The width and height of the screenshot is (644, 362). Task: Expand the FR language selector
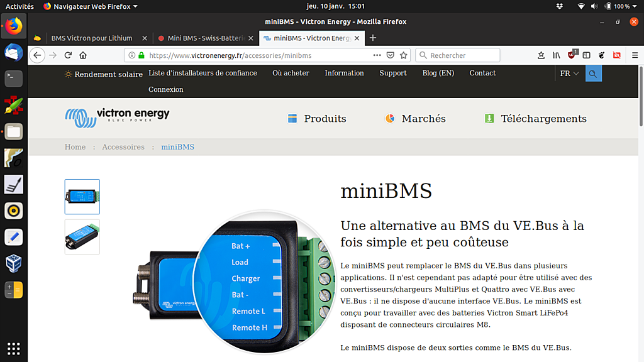tap(569, 74)
